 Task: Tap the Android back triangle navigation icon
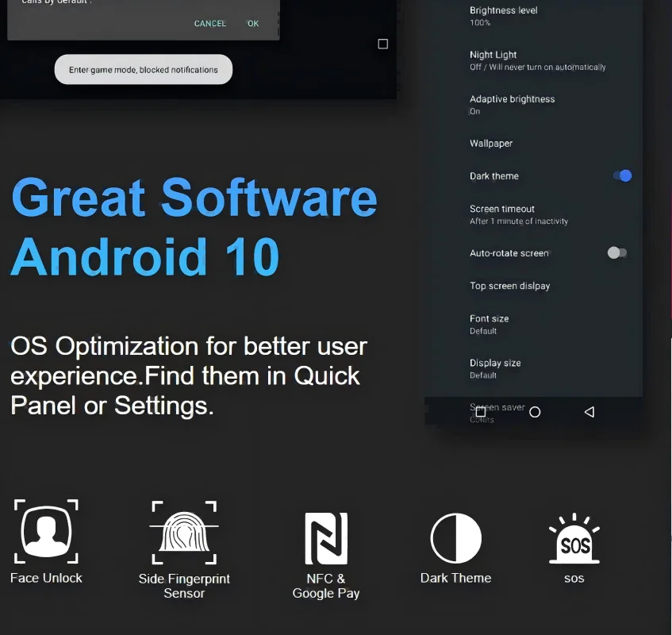[589, 412]
